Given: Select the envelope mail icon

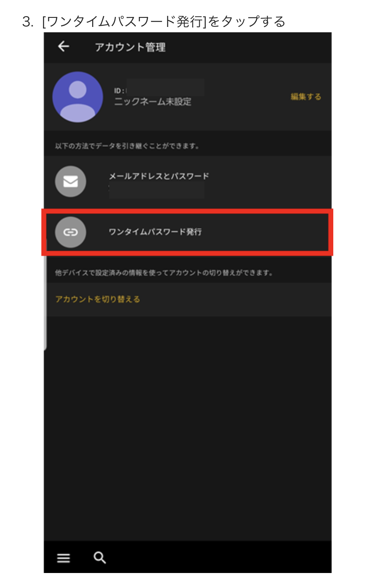Looking at the screenshot, I should (71, 181).
